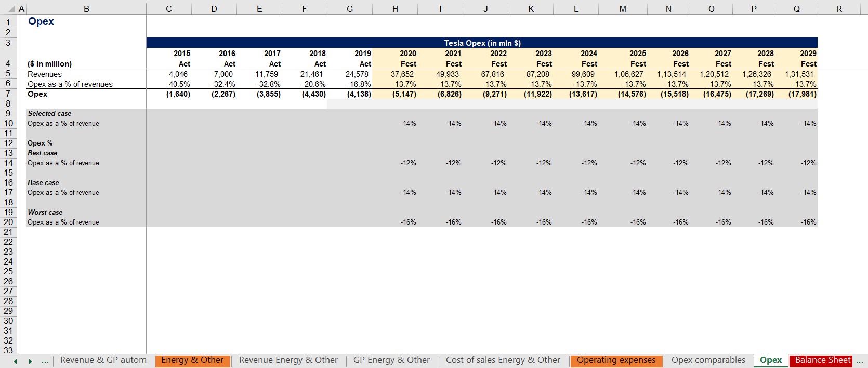868x368 pixels.
Task: Select column H header
Action: click(395, 9)
